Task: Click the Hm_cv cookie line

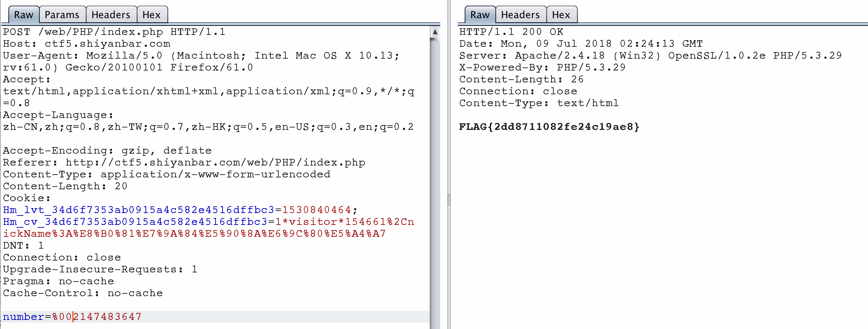Action: pos(208,222)
